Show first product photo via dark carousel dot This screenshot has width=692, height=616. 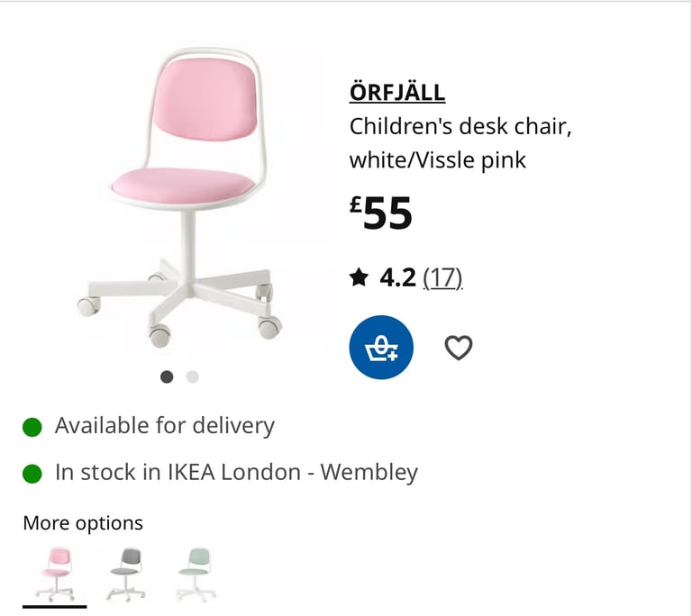pyautogui.click(x=167, y=376)
